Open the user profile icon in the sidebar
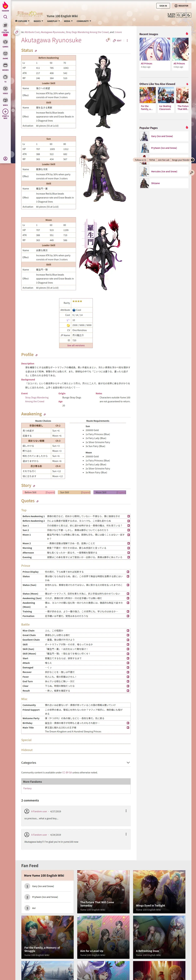 coord(5,159)
